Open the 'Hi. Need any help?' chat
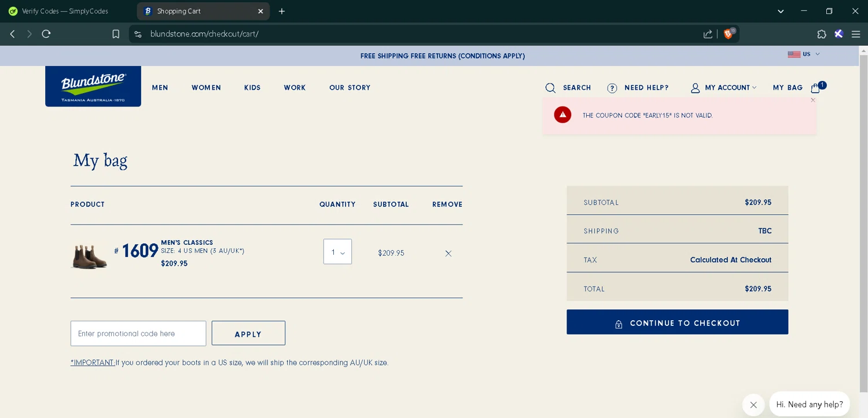Screen dimensions: 868x418 [810, 404]
